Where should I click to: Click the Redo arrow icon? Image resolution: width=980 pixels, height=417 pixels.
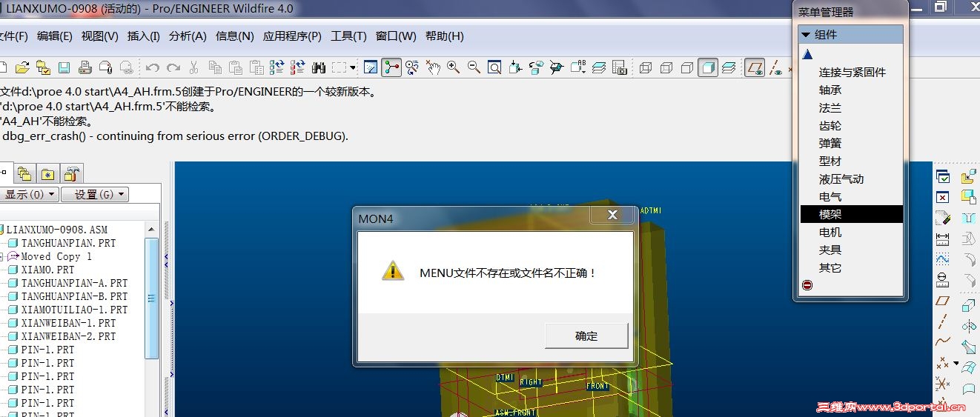(x=173, y=67)
